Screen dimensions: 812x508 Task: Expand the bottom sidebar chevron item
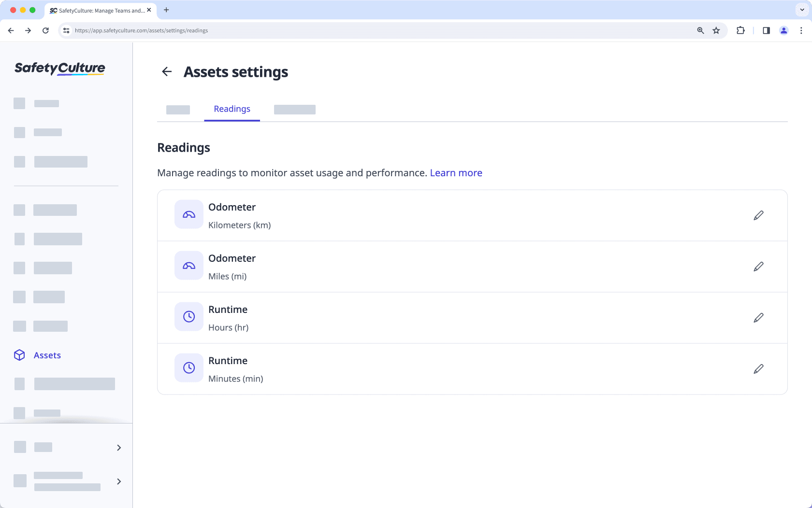(x=118, y=481)
